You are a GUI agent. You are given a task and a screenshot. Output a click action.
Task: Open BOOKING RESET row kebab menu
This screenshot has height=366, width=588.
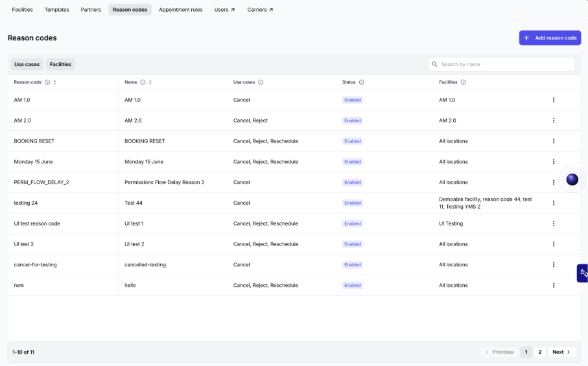[x=554, y=141]
